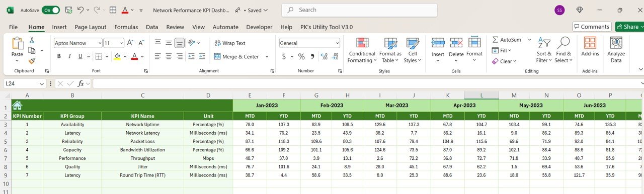Align text right
The height and width of the screenshot is (194, 644).
click(x=180, y=56)
